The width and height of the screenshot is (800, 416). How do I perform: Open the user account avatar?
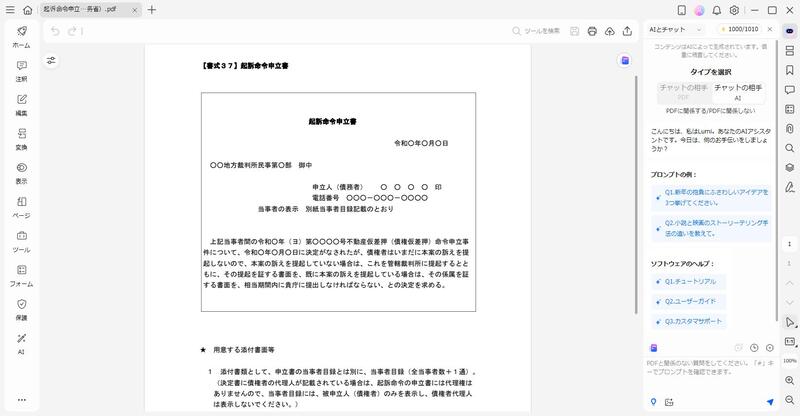699,10
